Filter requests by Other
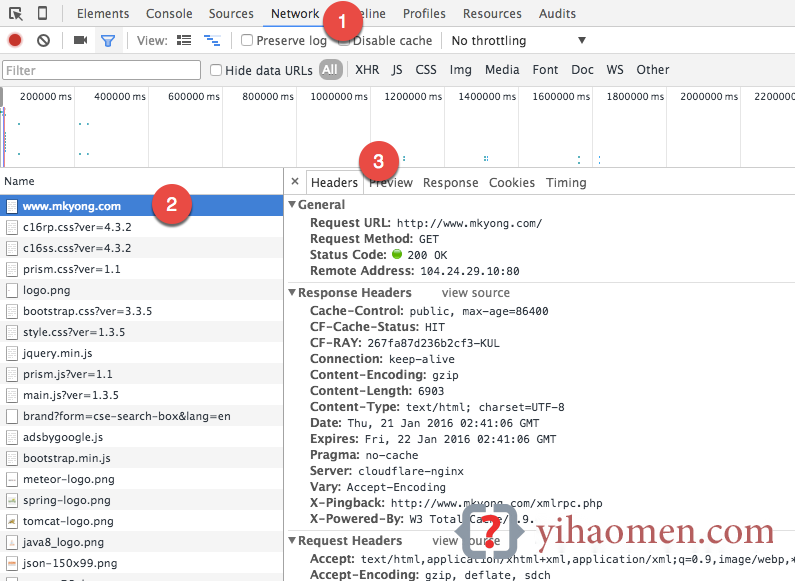Screen dimensions: 795x581 click(653, 69)
